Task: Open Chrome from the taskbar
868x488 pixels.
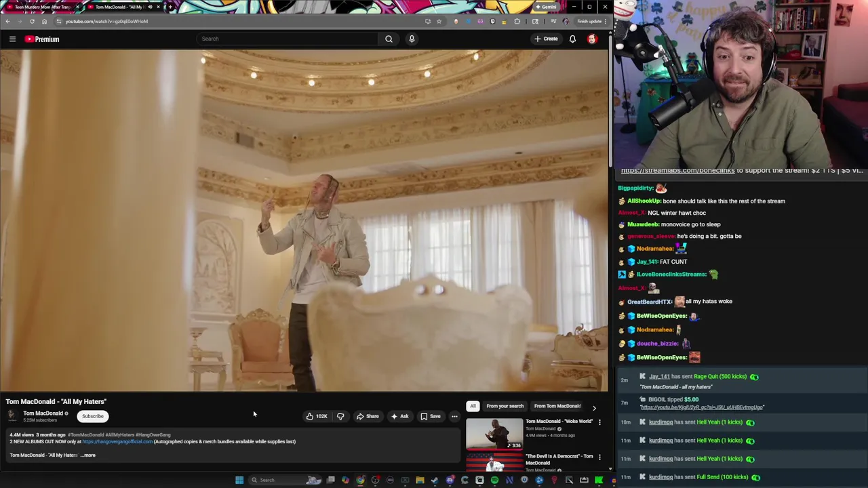Action: (360, 480)
